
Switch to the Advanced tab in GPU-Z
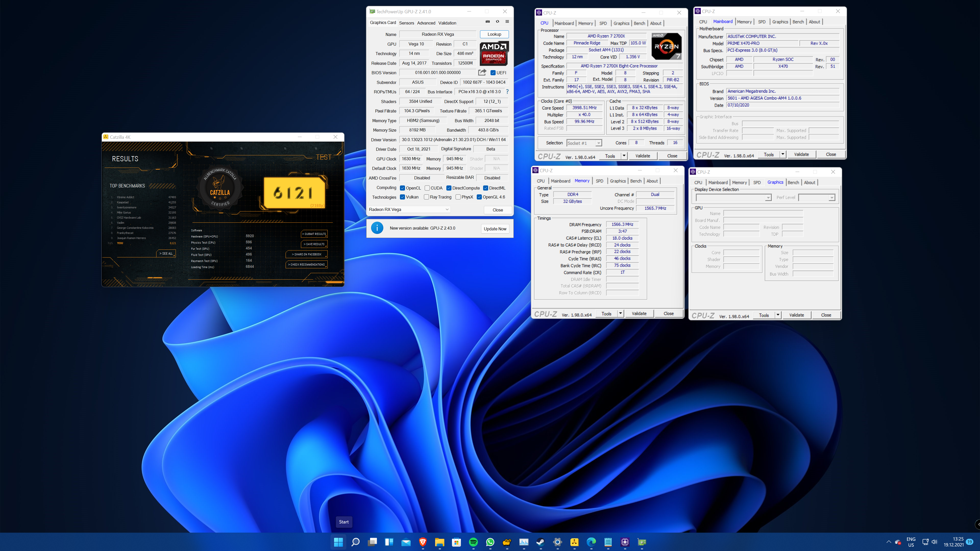[x=426, y=23]
